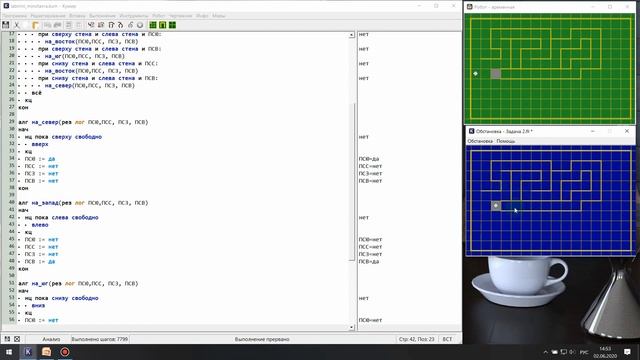This screenshot has height=360, width=640.
Task: Click 'нц пока слева свободно' code line
Action: click(x=61, y=218)
